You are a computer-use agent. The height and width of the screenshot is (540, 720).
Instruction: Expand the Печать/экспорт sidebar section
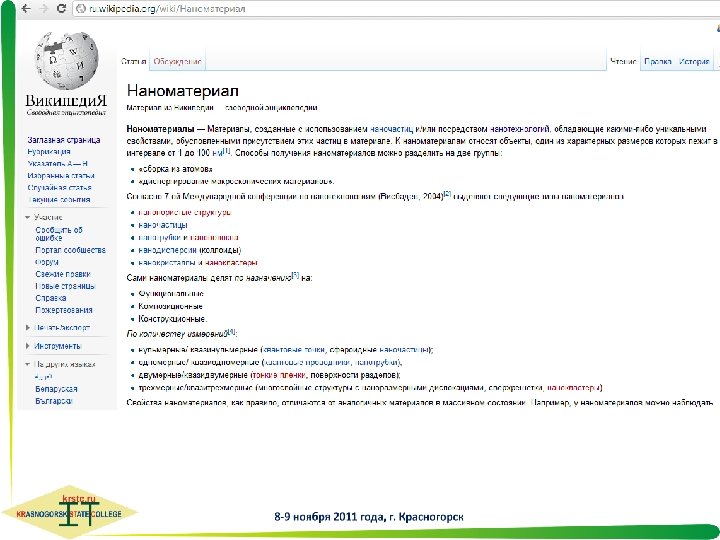point(58,327)
